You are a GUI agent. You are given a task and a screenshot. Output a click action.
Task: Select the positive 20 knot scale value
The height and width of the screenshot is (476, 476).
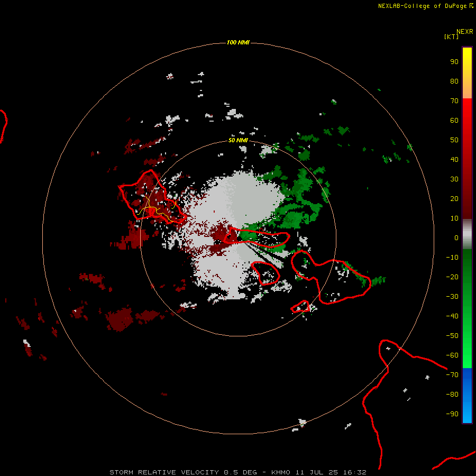click(x=454, y=199)
